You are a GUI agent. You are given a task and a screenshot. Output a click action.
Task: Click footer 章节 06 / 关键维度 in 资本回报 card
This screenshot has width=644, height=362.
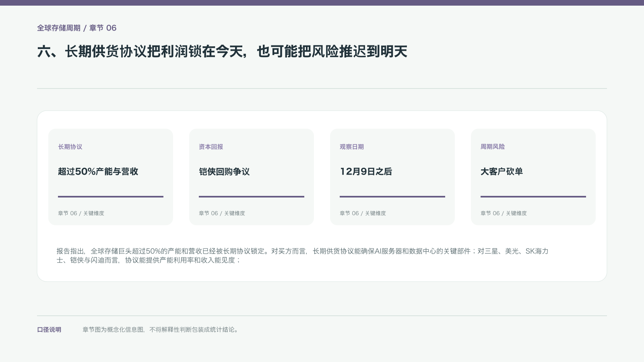click(x=222, y=213)
